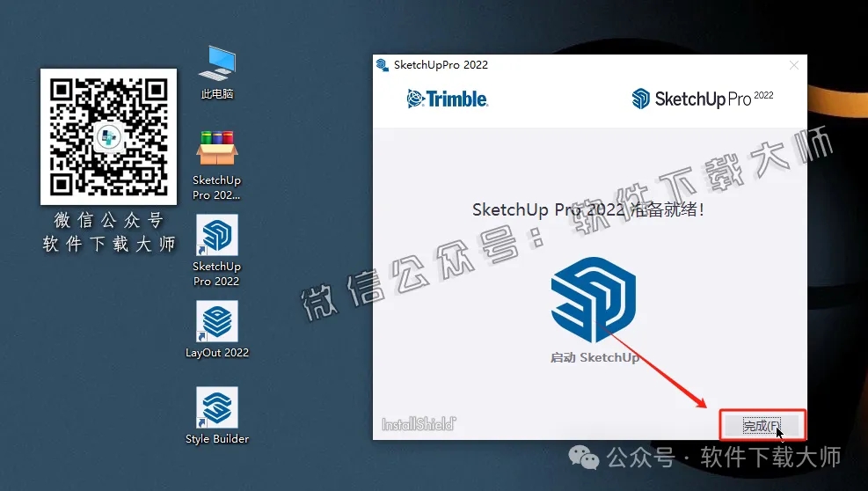Screen dimensions: 868x491
Task: Click the 启动 SketchUp label
Action: pyautogui.click(x=594, y=358)
